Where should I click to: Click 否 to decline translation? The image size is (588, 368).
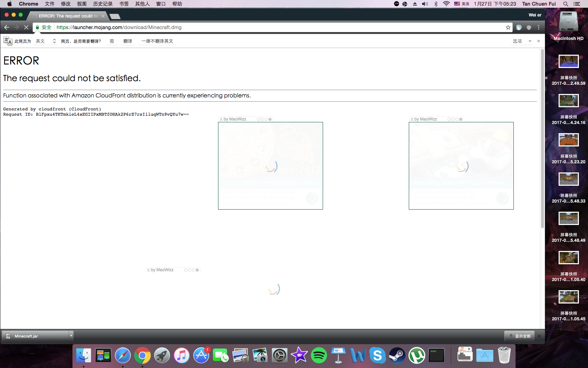(x=112, y=41)
